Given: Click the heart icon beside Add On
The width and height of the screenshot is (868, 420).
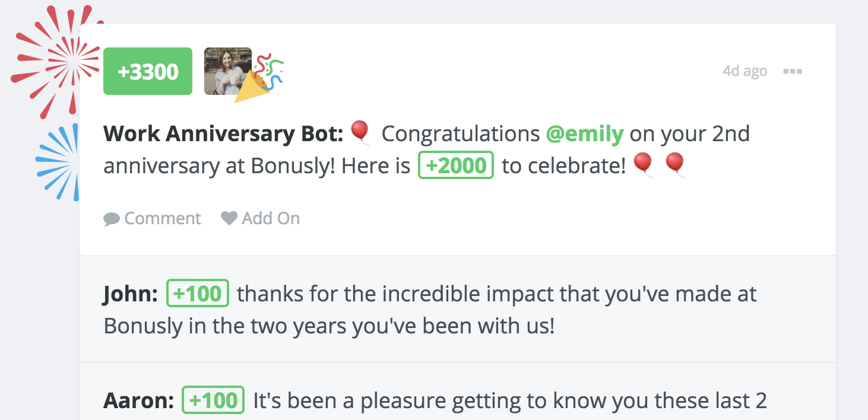Looking at the screenshot, I should (229, 218).
